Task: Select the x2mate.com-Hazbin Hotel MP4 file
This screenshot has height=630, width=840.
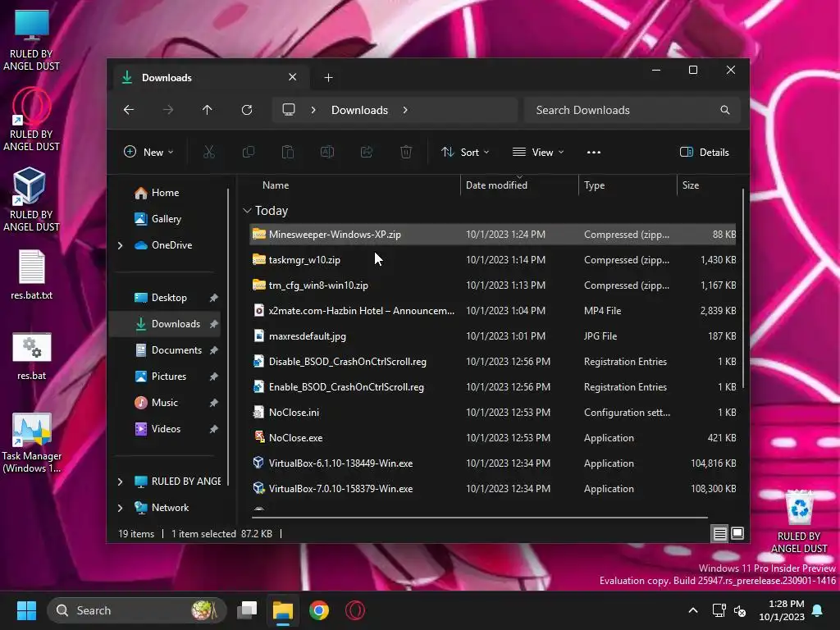Action: click(x=493, y=311)
